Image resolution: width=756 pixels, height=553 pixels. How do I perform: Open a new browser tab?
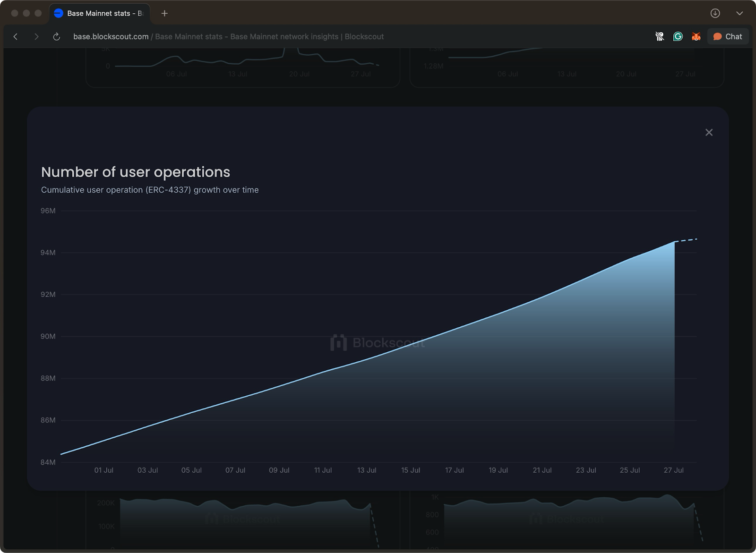(x=164, y=13)
